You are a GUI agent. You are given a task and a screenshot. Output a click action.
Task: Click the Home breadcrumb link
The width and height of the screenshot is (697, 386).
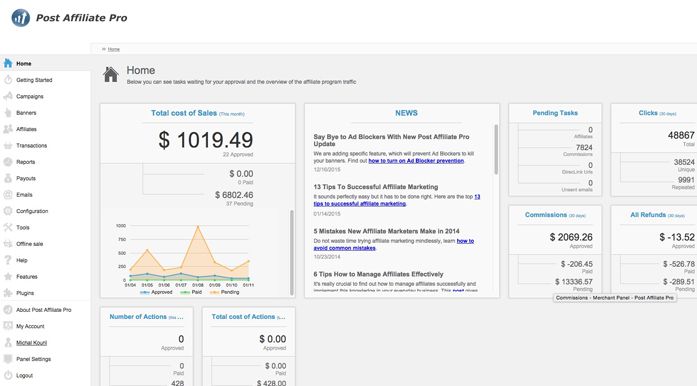tap(114, 49)
